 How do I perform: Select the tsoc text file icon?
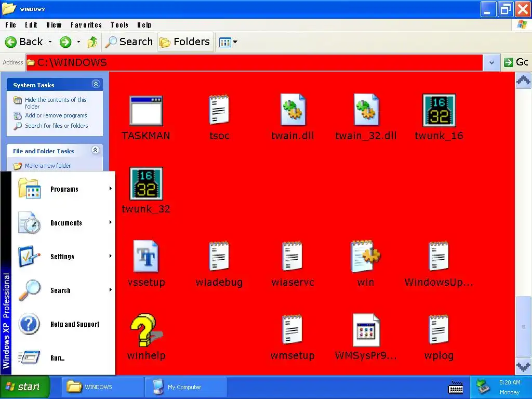[219, 110]
